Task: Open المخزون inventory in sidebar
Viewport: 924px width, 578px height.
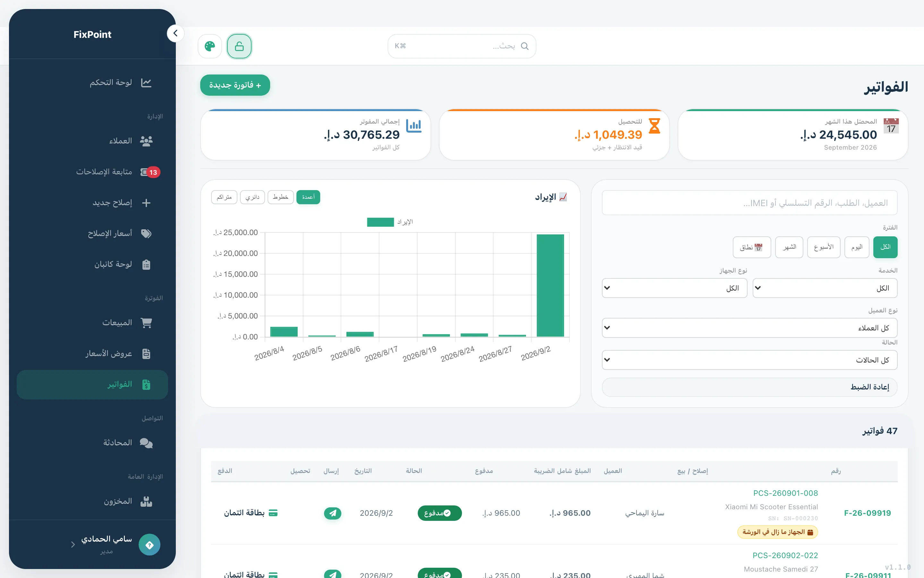Action: click(x=92, y=502)
